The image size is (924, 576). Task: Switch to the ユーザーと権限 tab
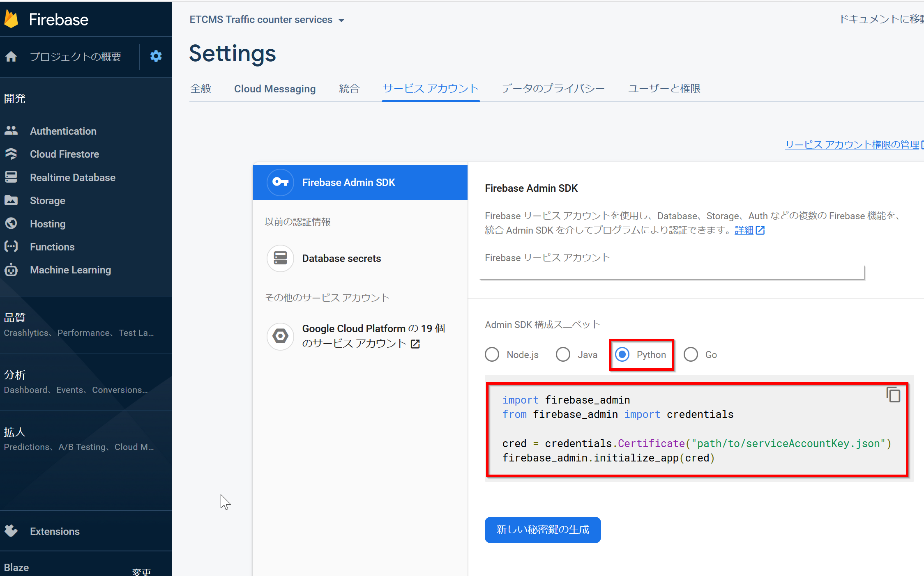664,88
